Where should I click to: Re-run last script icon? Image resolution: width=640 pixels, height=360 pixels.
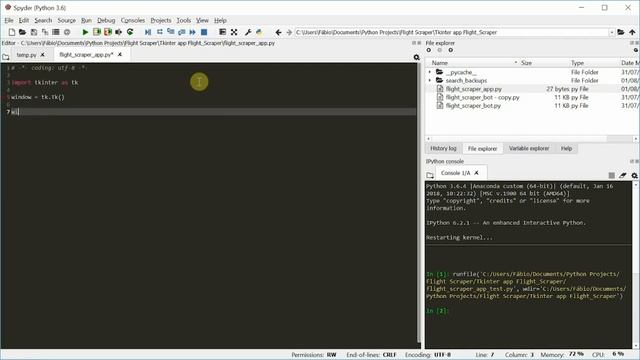click(130, 32)
